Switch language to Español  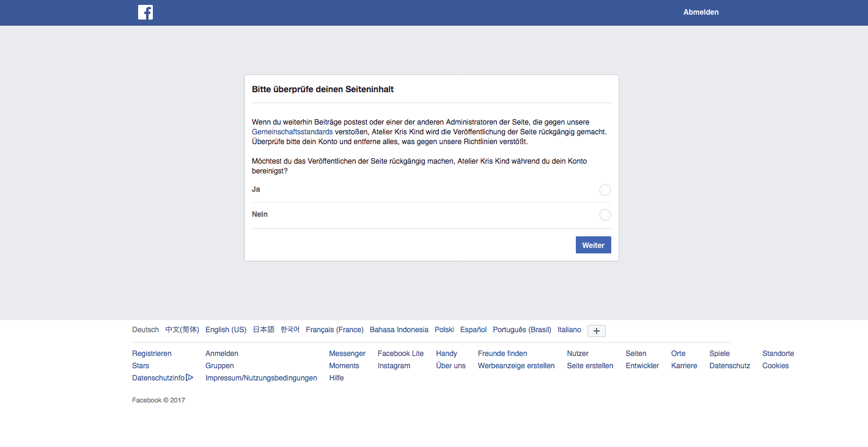[474, 330]
